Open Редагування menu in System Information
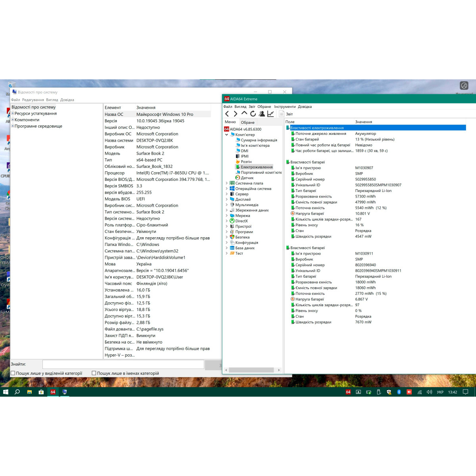 click(x=33, y=100)
